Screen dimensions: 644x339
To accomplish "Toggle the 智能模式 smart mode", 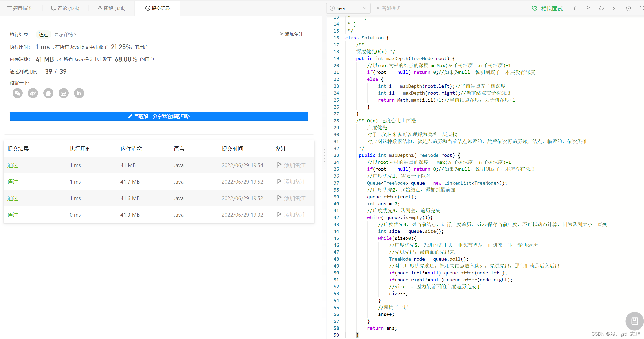I will pos(388,8).
